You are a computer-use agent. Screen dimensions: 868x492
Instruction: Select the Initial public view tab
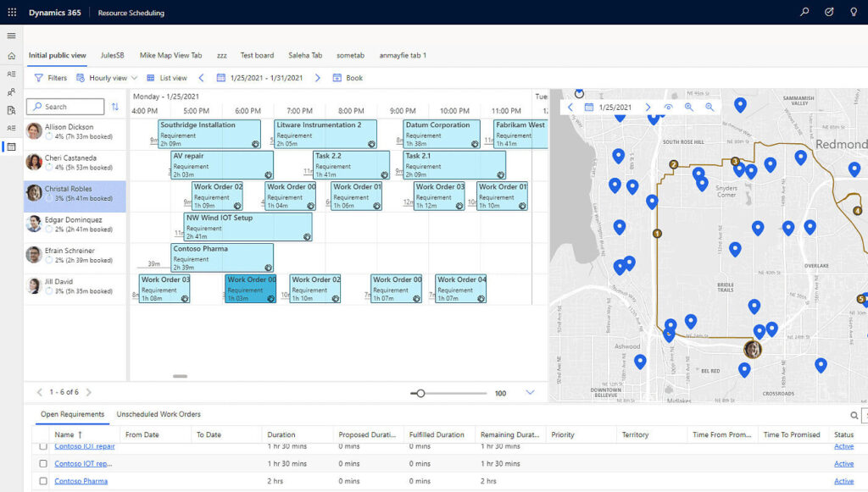click(x=58, y=55)
